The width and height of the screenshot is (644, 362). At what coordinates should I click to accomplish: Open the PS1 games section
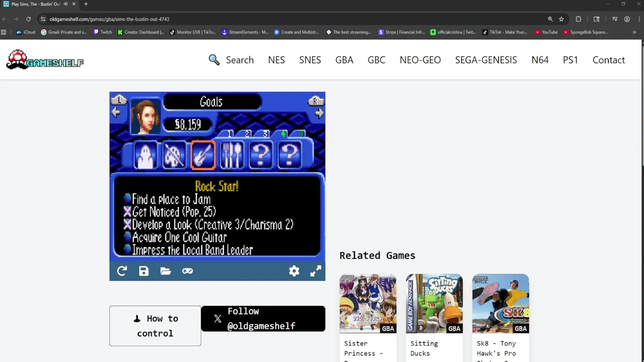[570, 60]
